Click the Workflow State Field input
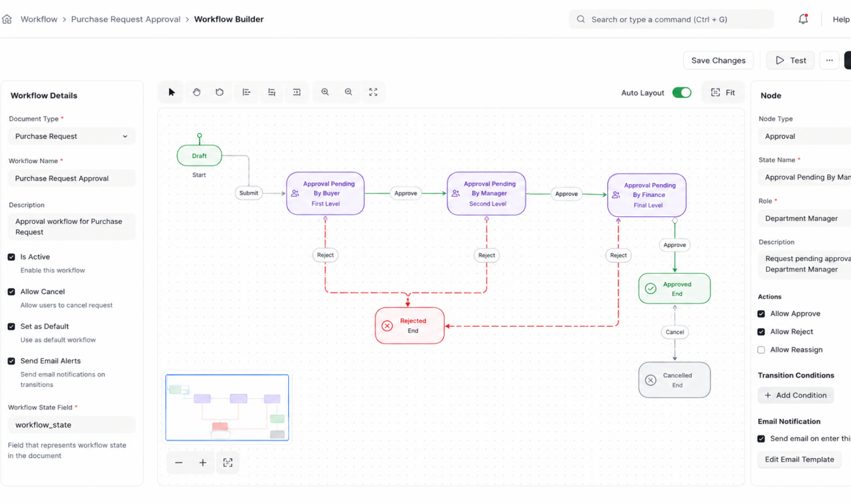 72,425
